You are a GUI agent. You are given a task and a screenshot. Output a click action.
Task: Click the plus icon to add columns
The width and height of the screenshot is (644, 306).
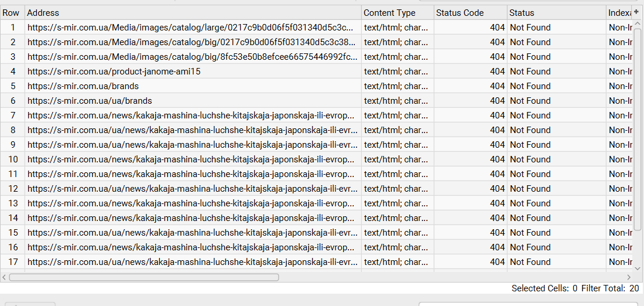point(636,12)
